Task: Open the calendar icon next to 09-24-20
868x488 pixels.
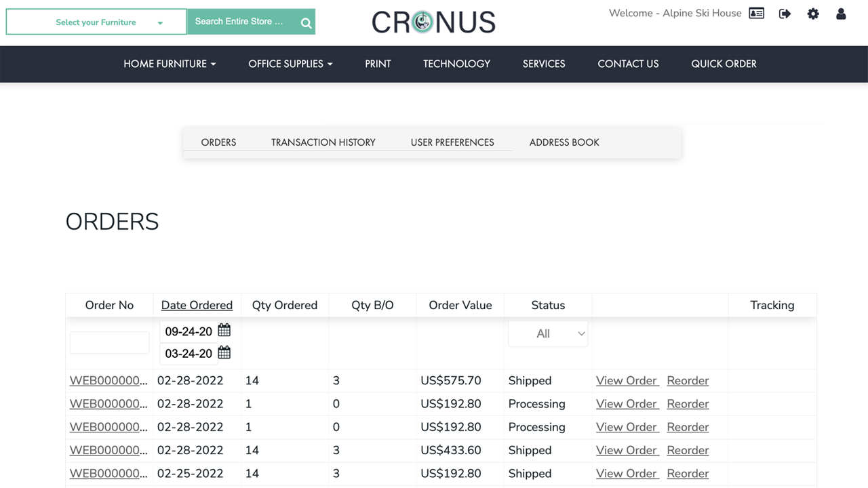Action: tap(224, 330)
